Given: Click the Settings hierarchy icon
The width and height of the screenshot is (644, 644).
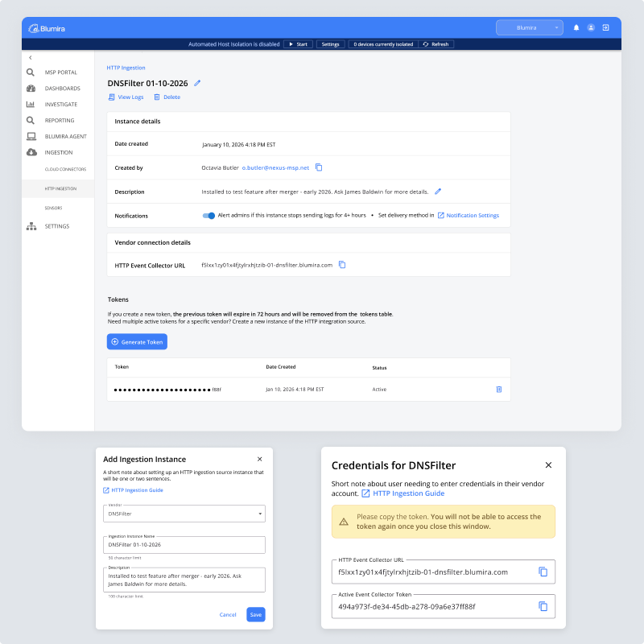Looking at the screenshot, I should (x=31, y=226).
